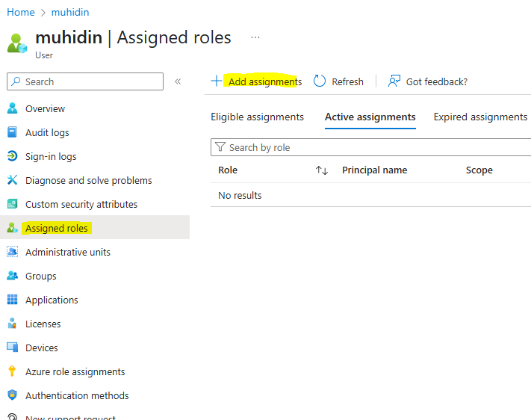
Task: Switch to Expired assignments tab
Action: pyautogui.click(x=480, y=117)
